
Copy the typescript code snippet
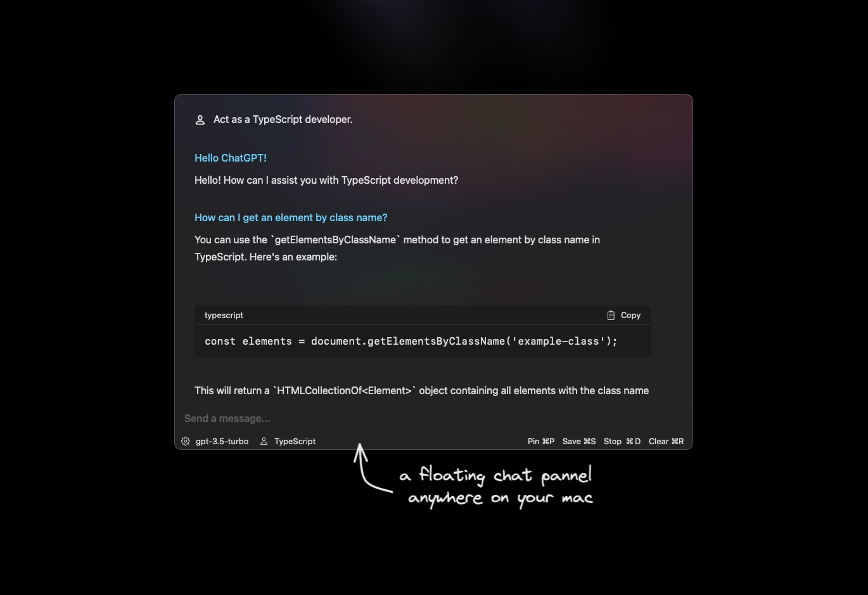tap(624, 315)
